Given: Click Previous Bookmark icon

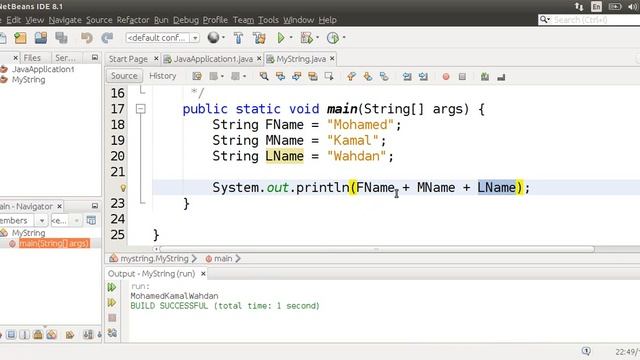Looking at the screenshot, I should coord(351,76).
